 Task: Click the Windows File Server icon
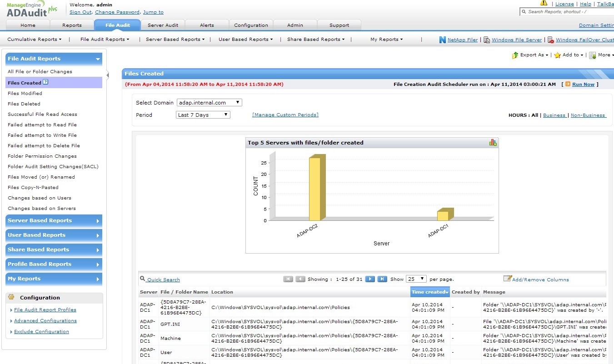pos(486,40)
